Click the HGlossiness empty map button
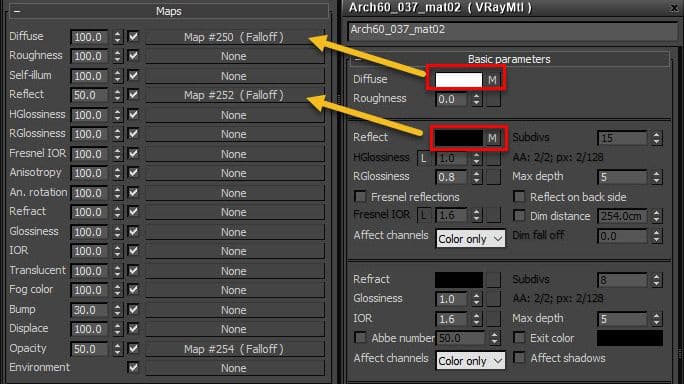 493,158
